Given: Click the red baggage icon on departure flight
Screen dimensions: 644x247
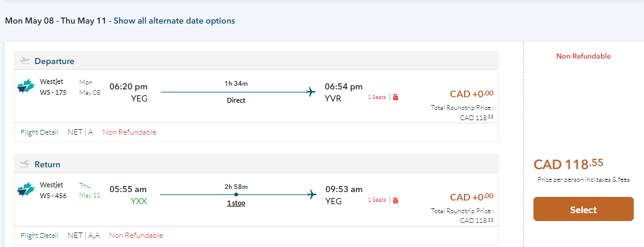Looking at the screenshot, I should (396, 97).
